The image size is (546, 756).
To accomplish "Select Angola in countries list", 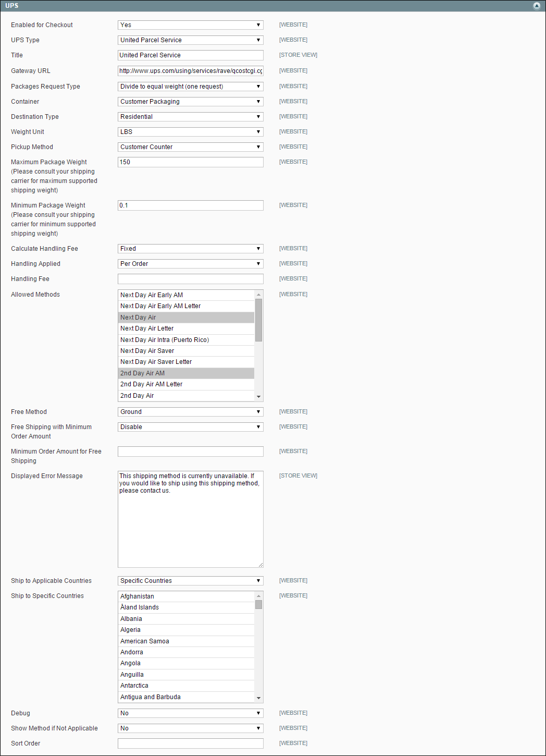I will 187,663.
